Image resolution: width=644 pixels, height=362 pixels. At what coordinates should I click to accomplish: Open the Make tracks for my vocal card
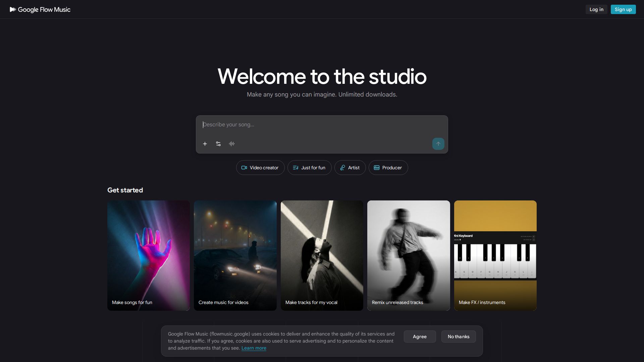[322, 255]
